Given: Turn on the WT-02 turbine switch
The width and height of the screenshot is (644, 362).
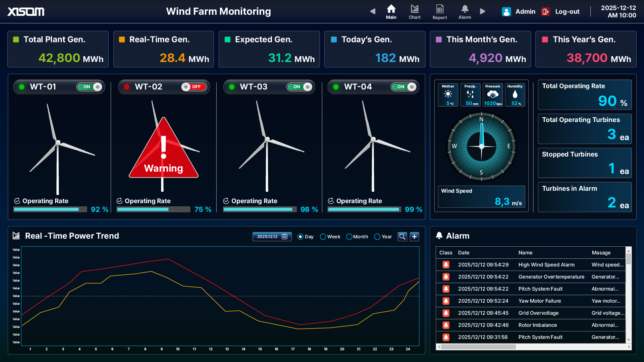Looking at the screenshot, I should pos(194,87).
